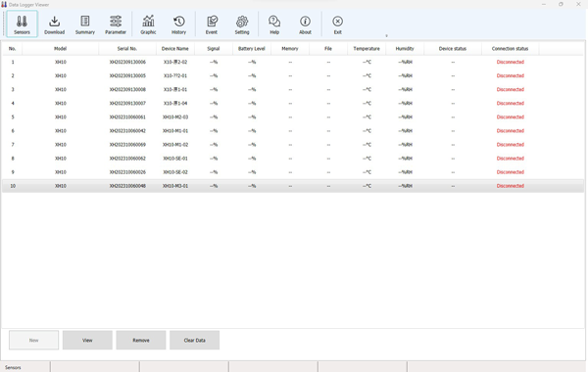Select serial number XH202309130008
Viewport: 588px width, 372px height.
(x=127, y=89)
